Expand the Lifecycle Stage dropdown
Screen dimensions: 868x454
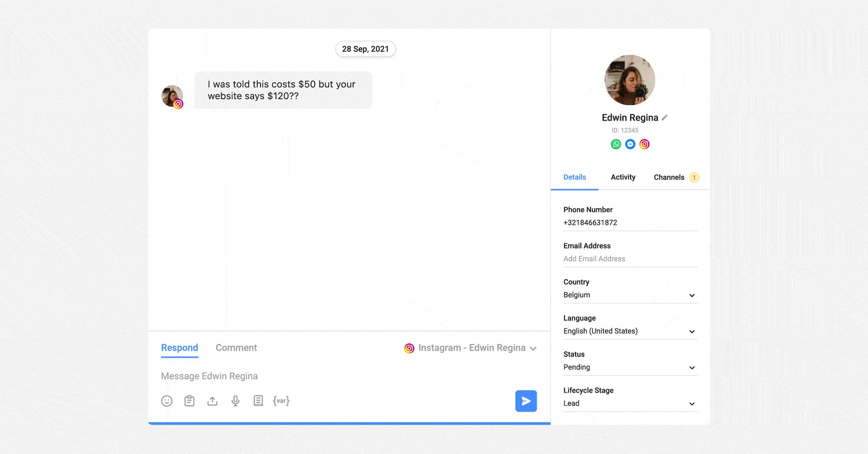click(693, 402)
